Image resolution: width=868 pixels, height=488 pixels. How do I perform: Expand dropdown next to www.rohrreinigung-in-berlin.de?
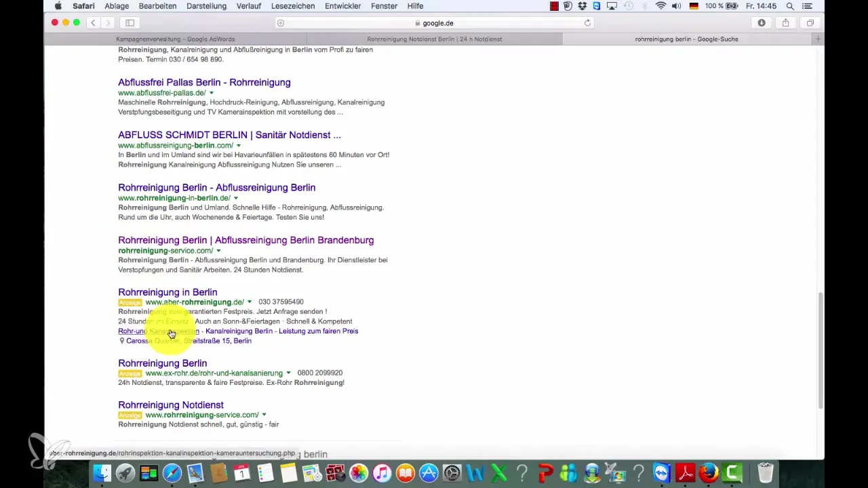pyautogui.click(x=235, y=198)
